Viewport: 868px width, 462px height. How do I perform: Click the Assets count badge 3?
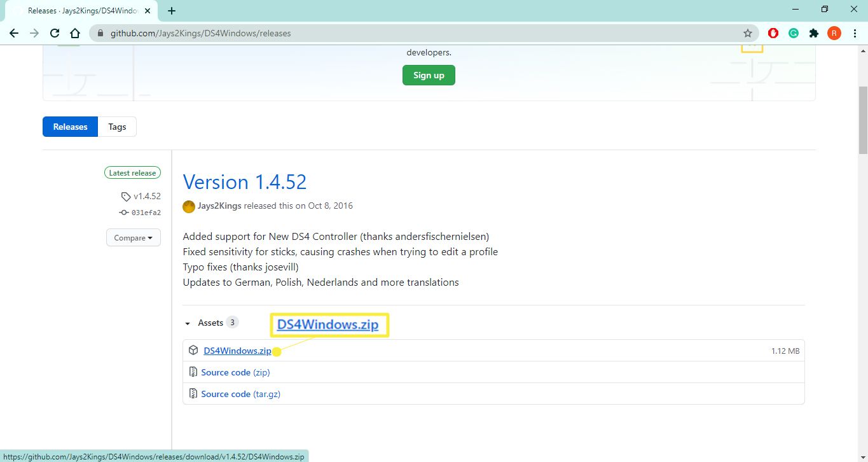point(233,323)
